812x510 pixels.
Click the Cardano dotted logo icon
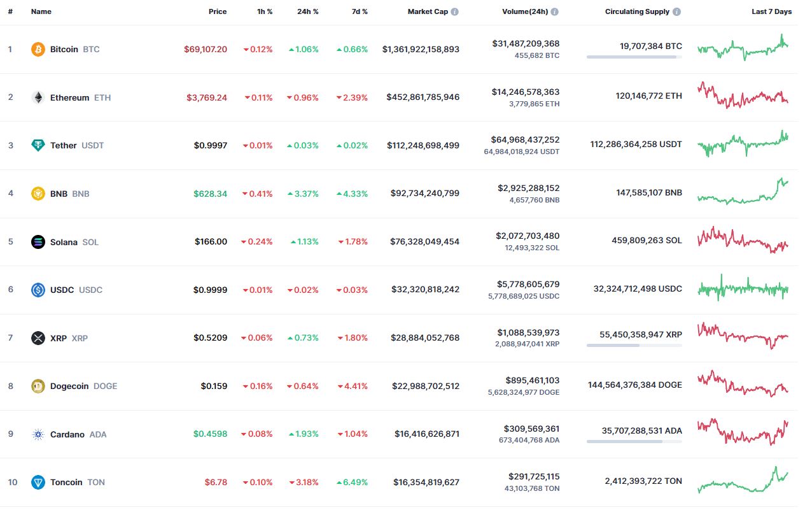[38, 434]
